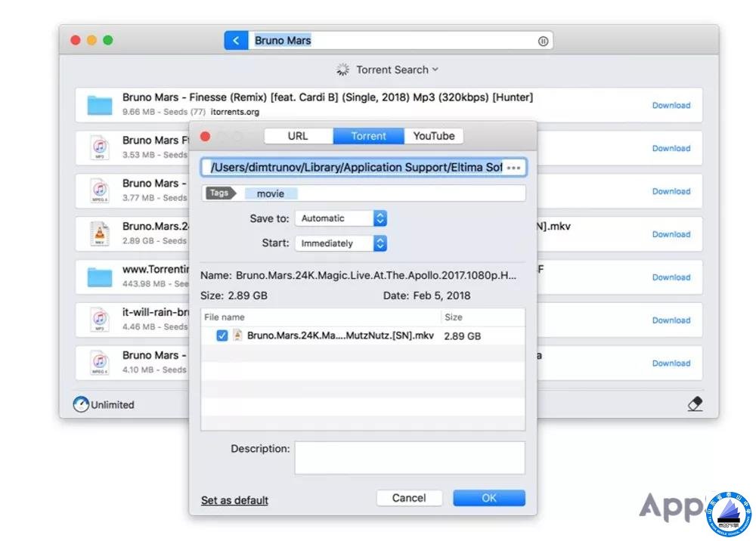Switch to the URL tab
Screen dimensions: 756x541
298,136
